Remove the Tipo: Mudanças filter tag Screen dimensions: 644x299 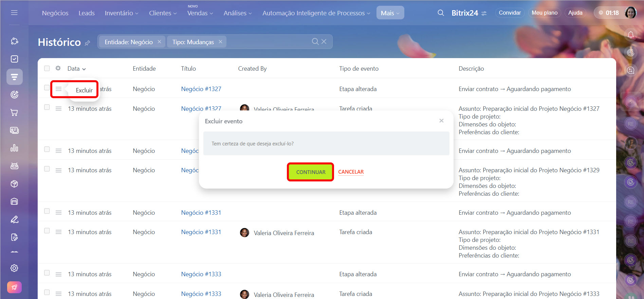click(220, 41)
